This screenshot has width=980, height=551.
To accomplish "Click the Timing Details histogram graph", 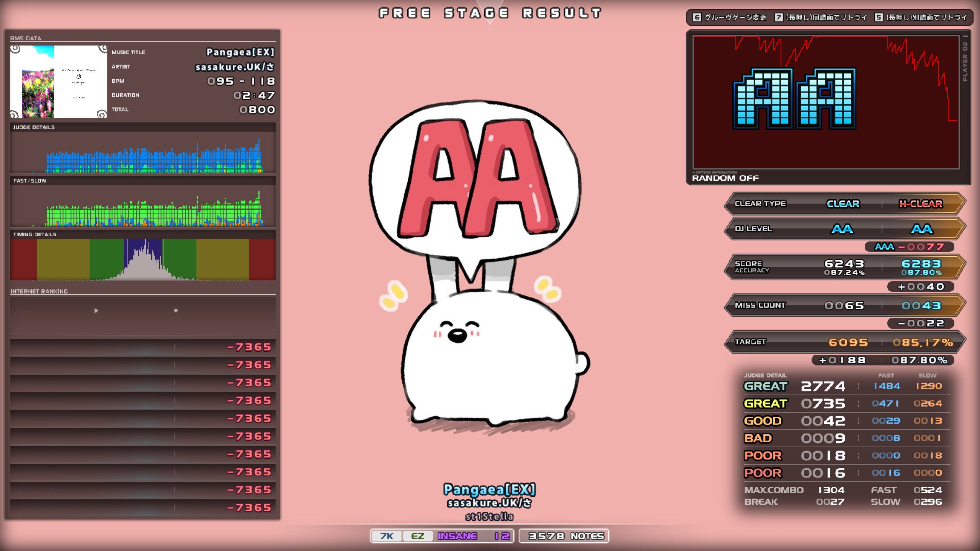I will (143, 259).
